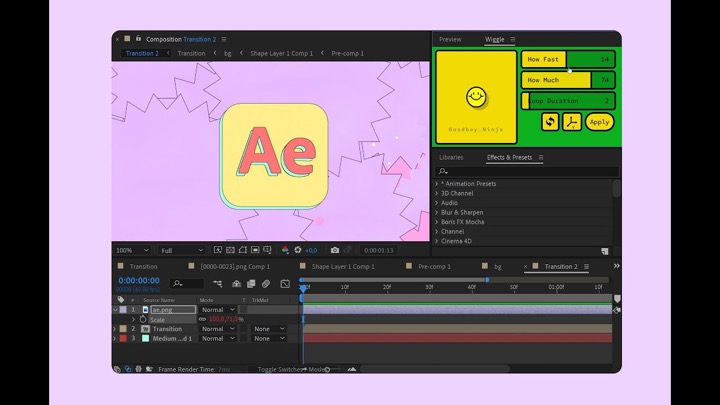Click the timeline layer search field

click(186, 284)
